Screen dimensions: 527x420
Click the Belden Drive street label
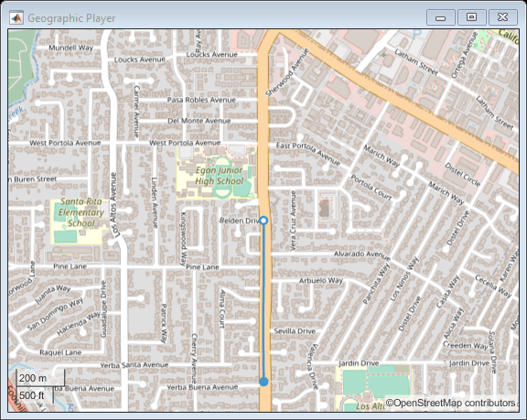(x=240, y=221)
